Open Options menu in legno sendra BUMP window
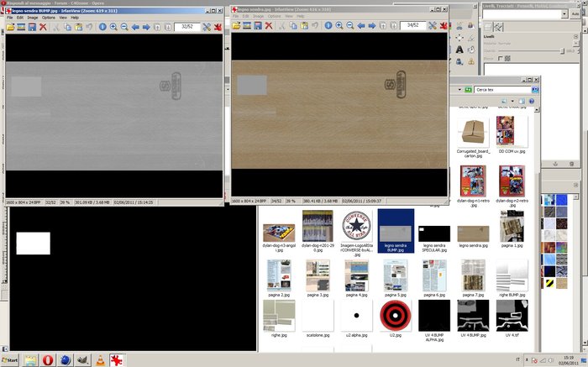The image size is (588, 367). [x=49, y=18]
